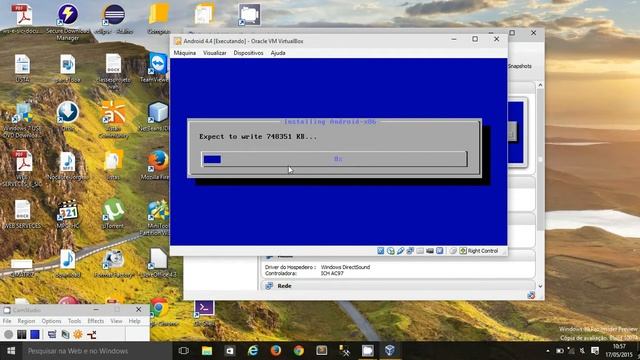Select the Format Factory desktop shortcut
The height and width of the screenshot is (360, 640).
114,263
